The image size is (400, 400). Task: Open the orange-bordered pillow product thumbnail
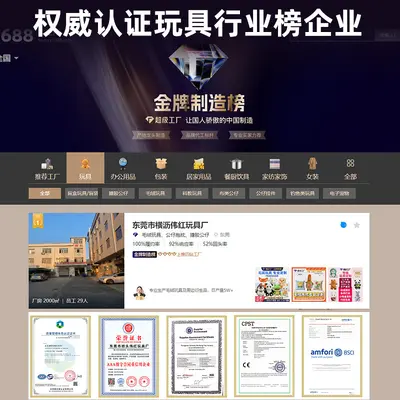point(309,284)
